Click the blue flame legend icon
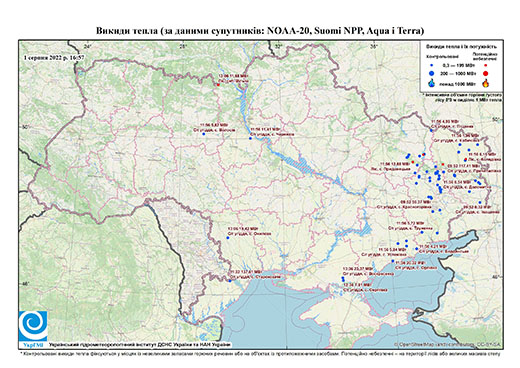520x368 pixels. [432, 83]
